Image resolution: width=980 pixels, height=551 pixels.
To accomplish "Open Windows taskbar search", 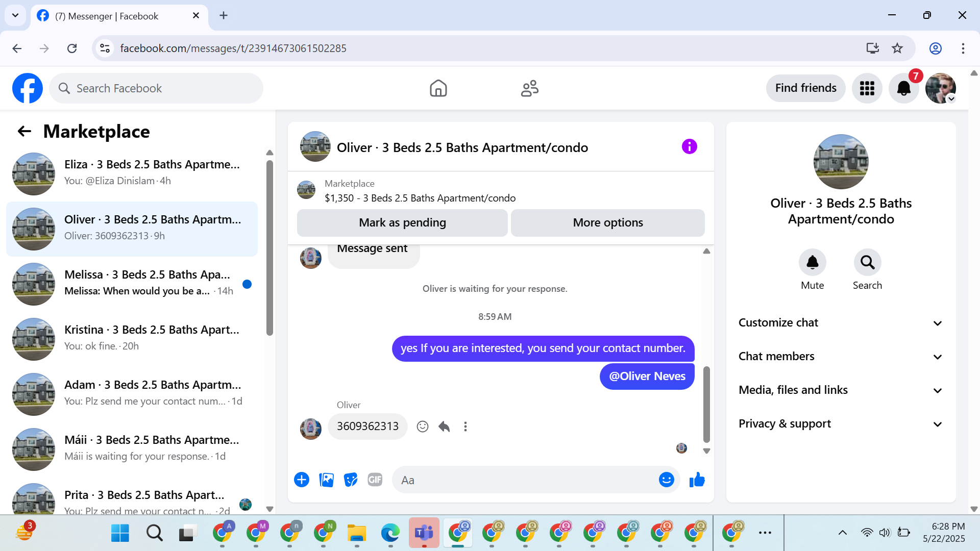I will coord(154,533).
